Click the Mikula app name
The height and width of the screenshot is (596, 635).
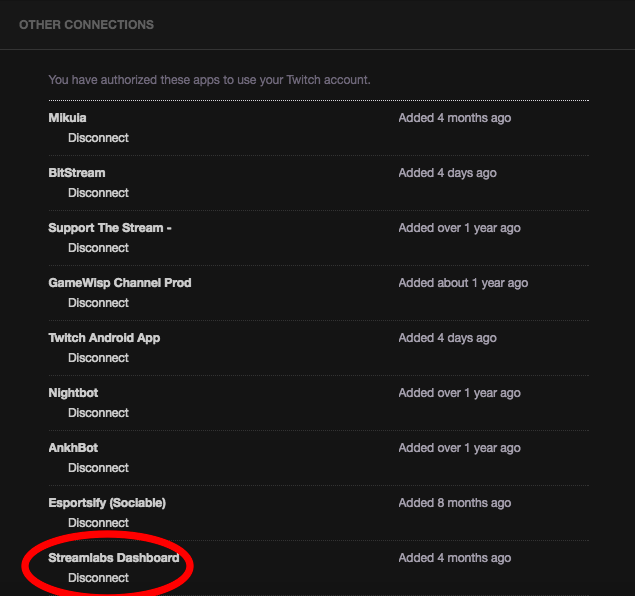tap(67, 118)
